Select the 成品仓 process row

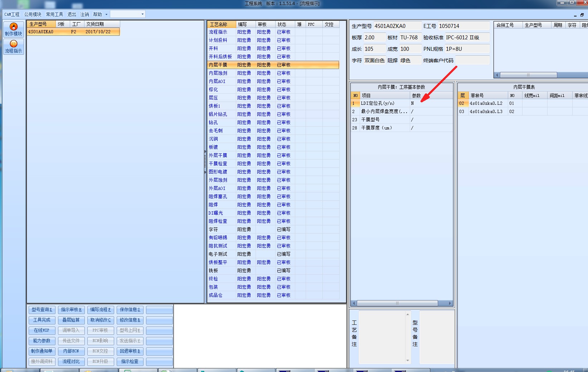coord(273,295)
